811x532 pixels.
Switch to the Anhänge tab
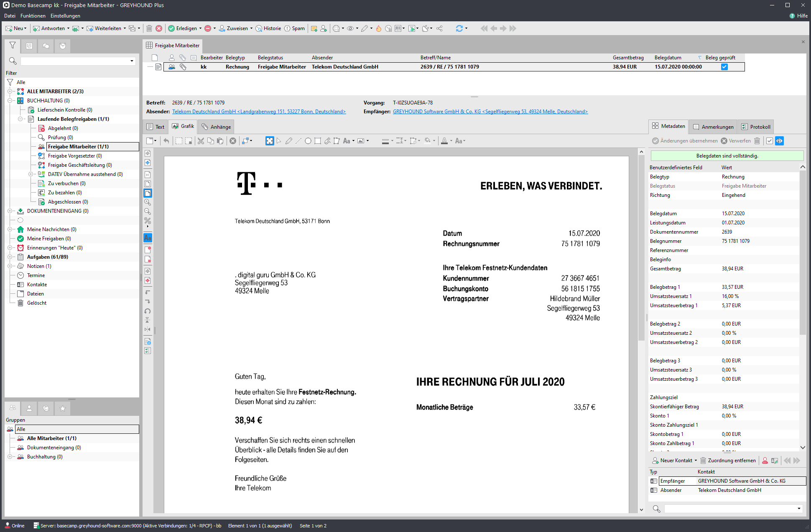pos(216,127)
